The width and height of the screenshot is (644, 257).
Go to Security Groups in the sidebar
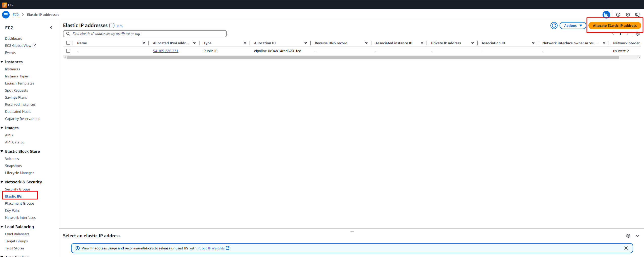tap(18, 189)
